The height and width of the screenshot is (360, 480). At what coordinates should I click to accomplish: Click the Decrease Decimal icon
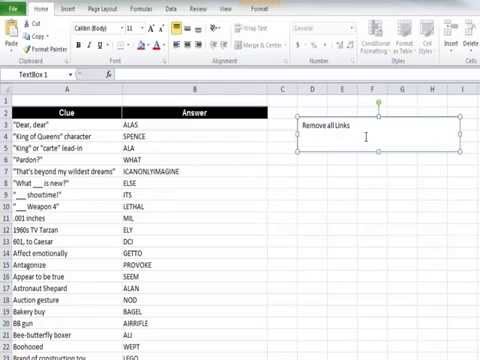[350, 45]
